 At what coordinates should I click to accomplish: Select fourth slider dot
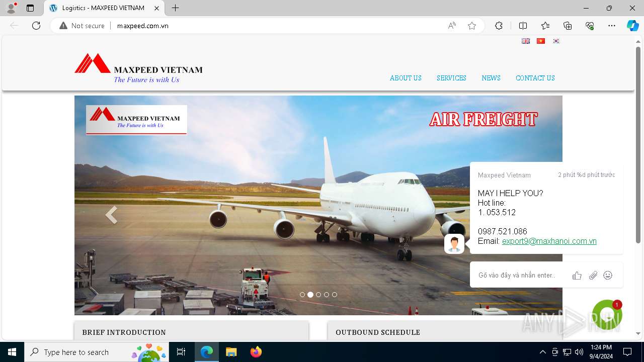pos(327,295)
